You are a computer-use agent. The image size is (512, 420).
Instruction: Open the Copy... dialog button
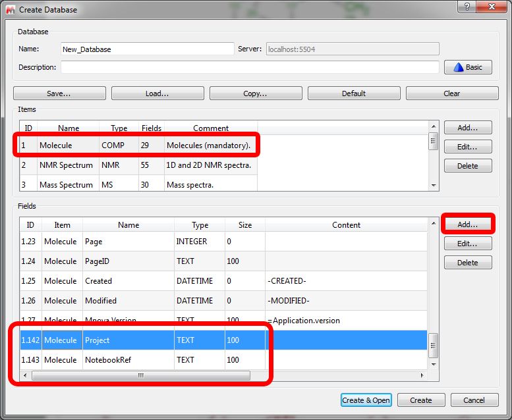click(x=256, y=93)
